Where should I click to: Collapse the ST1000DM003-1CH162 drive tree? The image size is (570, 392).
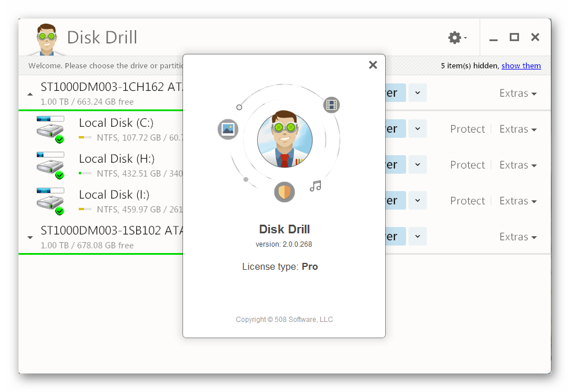pos(30,94)
